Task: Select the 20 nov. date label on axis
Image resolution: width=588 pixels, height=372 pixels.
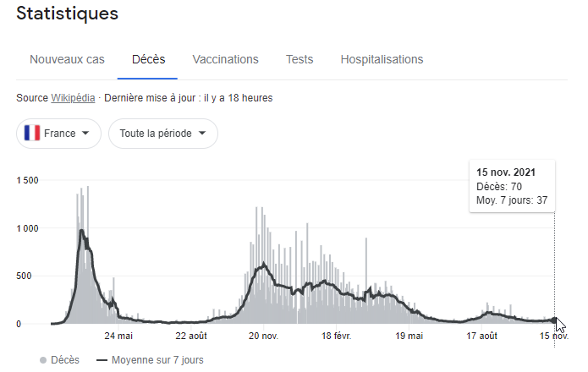Action: tap(264, 336)
